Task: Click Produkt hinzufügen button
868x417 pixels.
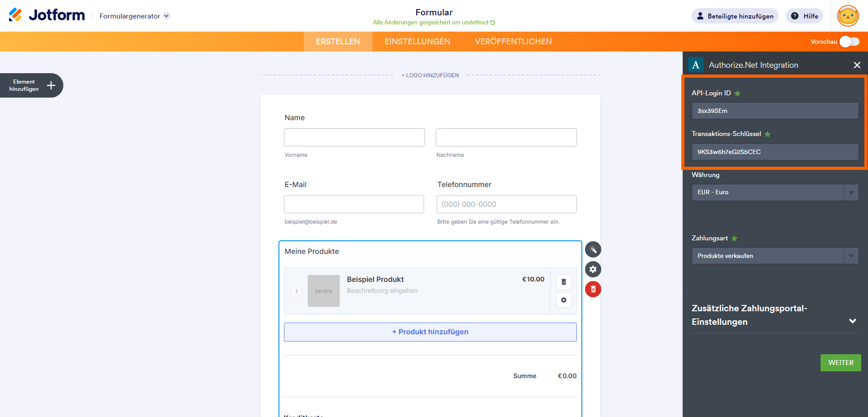Action: [x=430, y=332]
